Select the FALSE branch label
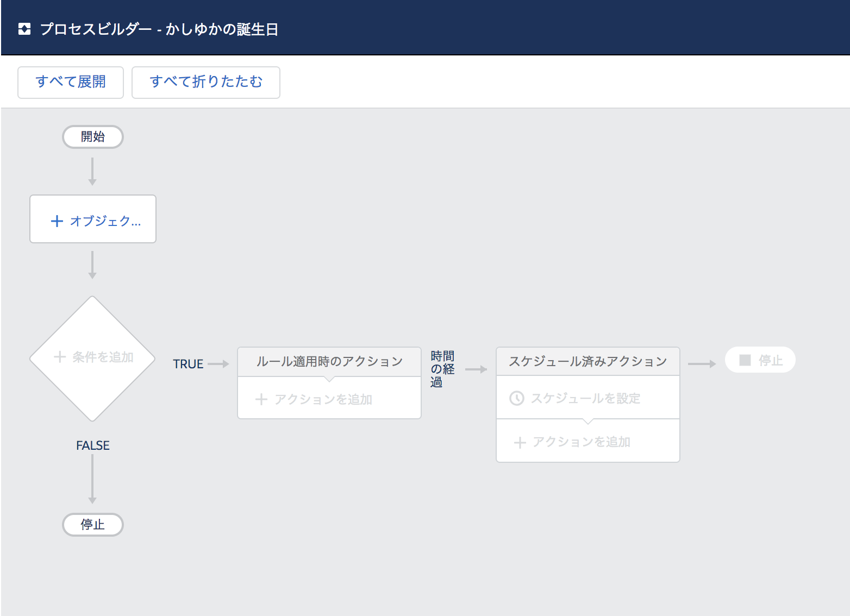 [x=93, y=445]
